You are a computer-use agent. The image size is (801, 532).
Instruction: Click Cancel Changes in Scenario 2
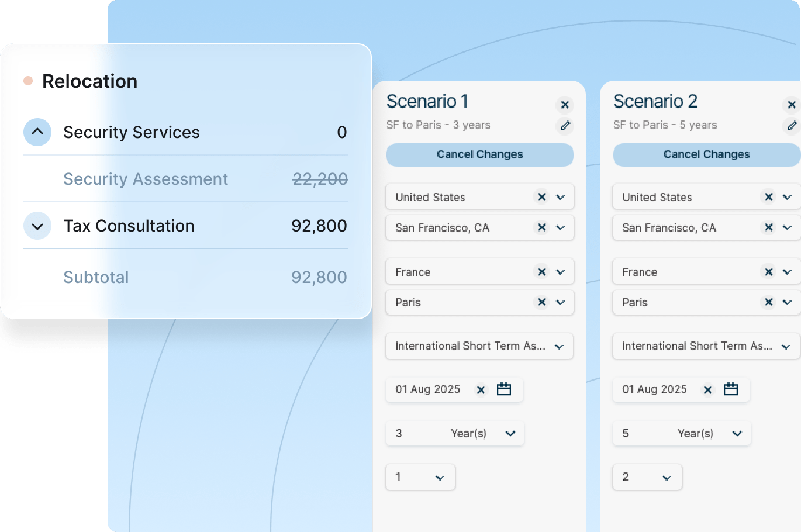coord(706,154)
